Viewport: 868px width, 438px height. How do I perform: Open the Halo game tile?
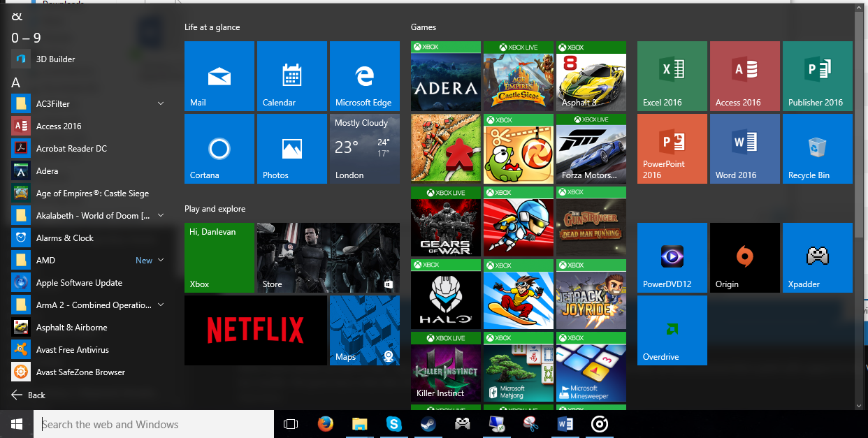point(446,294)
